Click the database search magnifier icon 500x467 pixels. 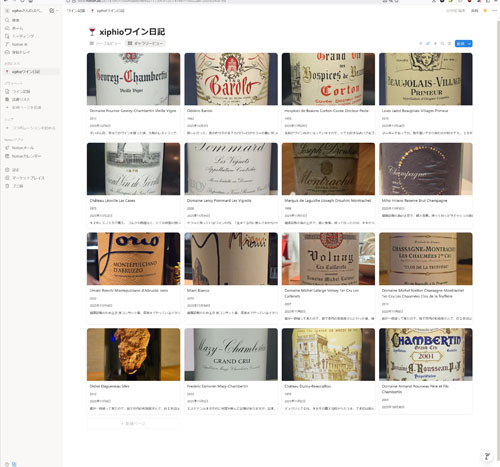point(442,44)
